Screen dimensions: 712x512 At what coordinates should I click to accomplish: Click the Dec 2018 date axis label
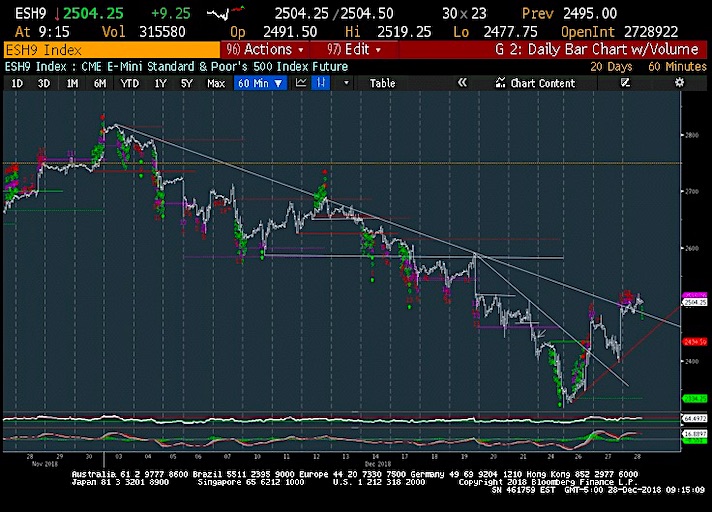pos(378,464)
